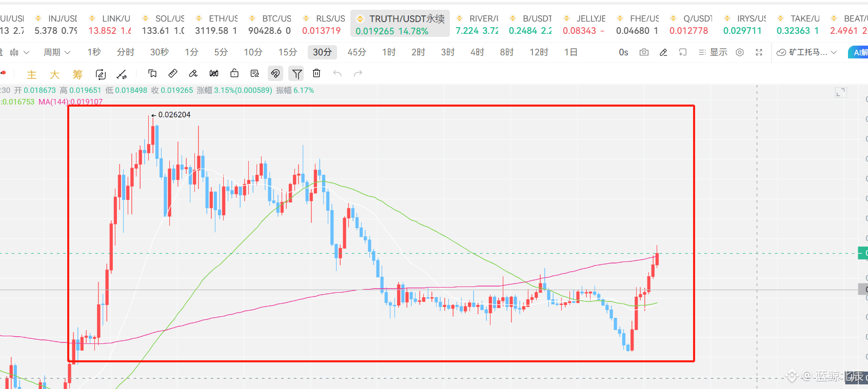Open the 显示 display options

point(713,52)
